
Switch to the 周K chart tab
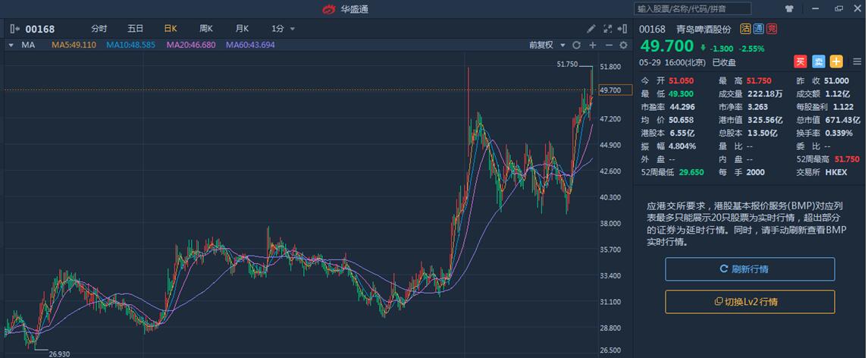pyautogui.click(x=206, y=29)
